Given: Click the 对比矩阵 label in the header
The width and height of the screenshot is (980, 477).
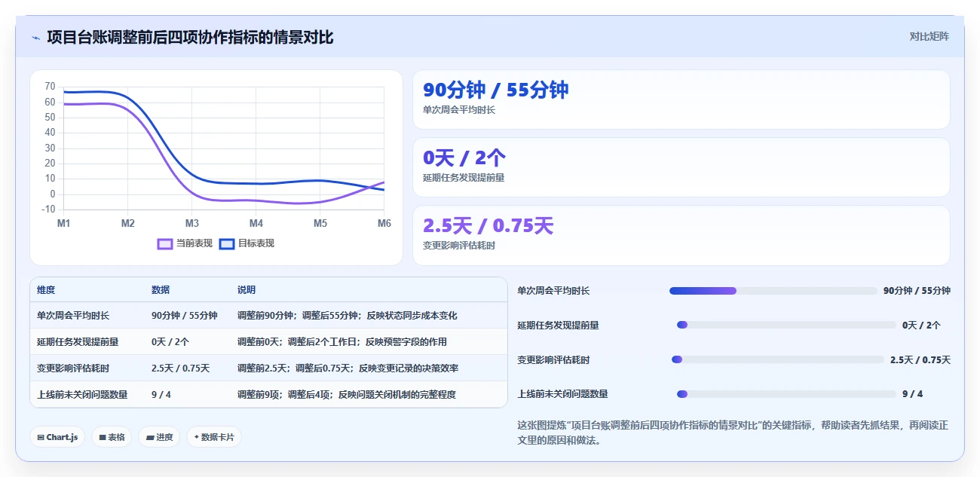Looking at the screenshot, I should tap(929, 36).
